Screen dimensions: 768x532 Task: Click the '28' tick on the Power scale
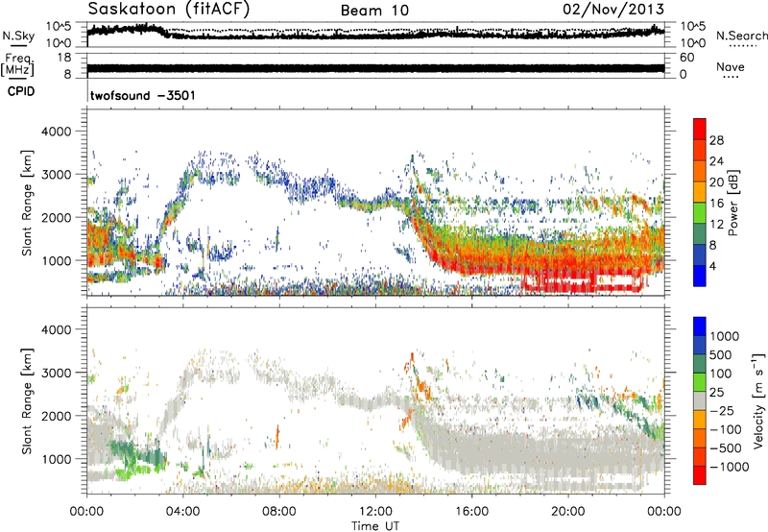[716, 140]
